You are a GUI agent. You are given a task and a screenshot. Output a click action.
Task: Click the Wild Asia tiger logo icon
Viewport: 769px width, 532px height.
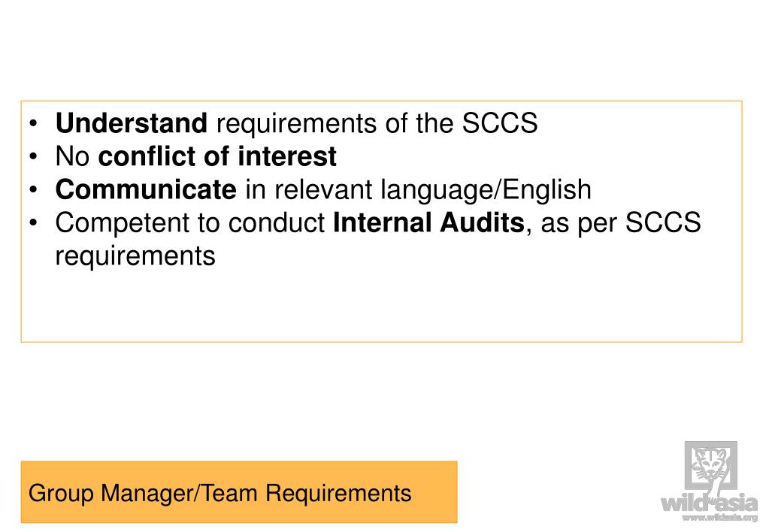[x=710, y=467]
